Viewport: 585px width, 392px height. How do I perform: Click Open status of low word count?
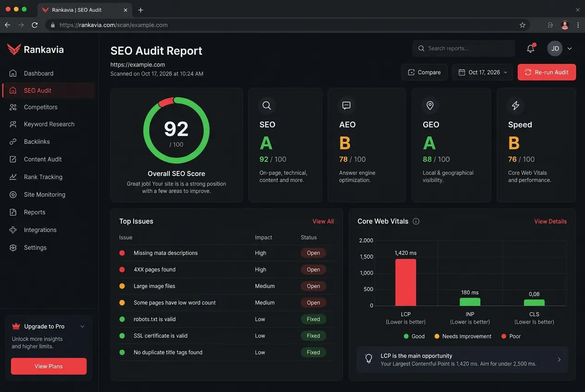(x=313, y=303)
